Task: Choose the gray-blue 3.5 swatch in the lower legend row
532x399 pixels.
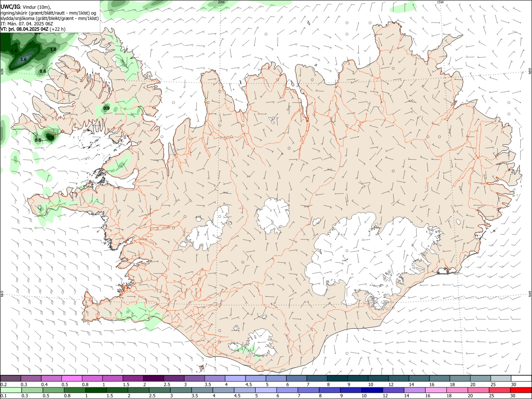Action: coord(202,390)
